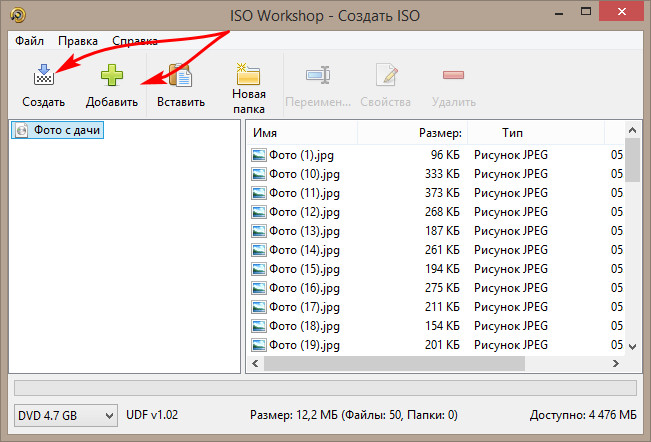The image size is (651, 442).
Task: Click the UDF v1.02 status label
Action: pos(152,415)
